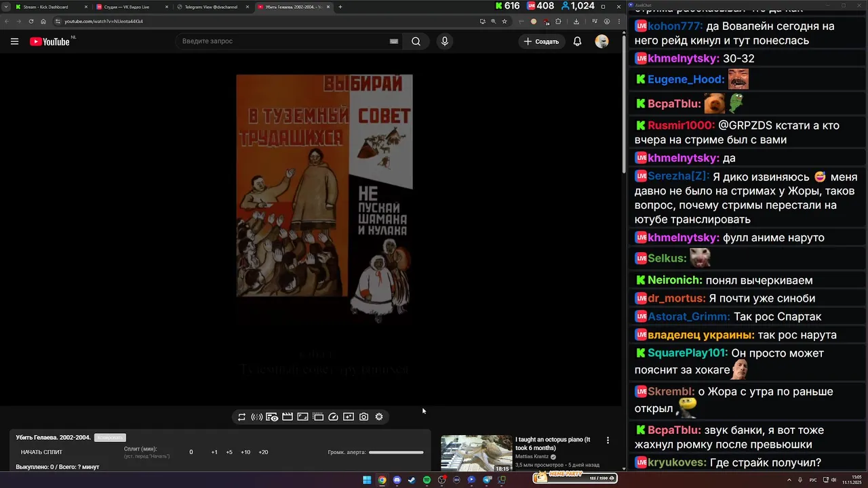
Task: Click the Копировать button next to title
Action: pyautogui.click(x=110, y=438)
